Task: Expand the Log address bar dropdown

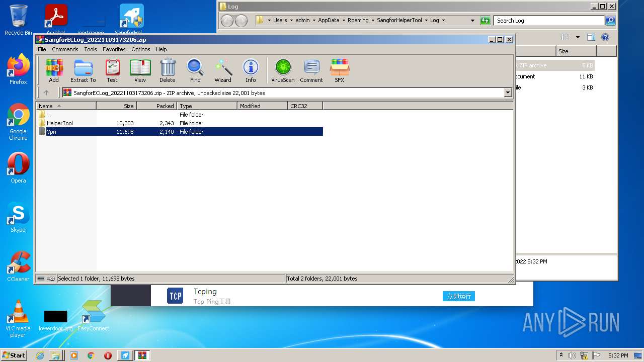Action: [x=472, y=21]
